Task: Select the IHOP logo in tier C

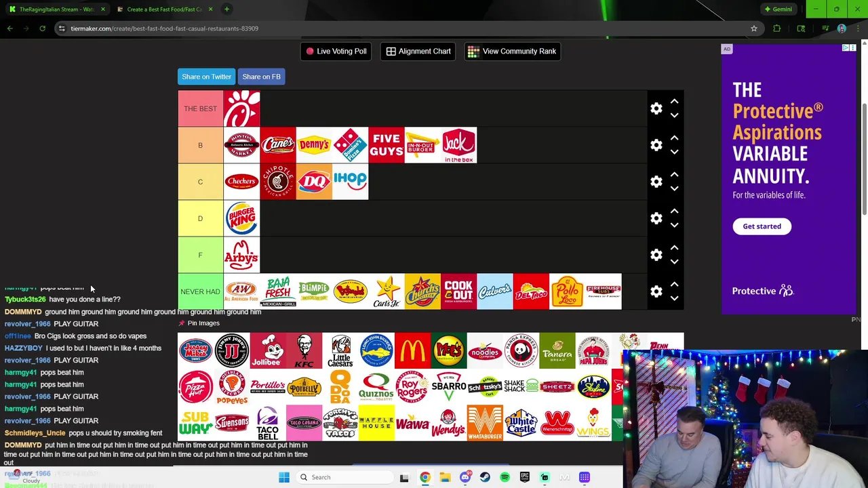Action: tap(350, 182)
